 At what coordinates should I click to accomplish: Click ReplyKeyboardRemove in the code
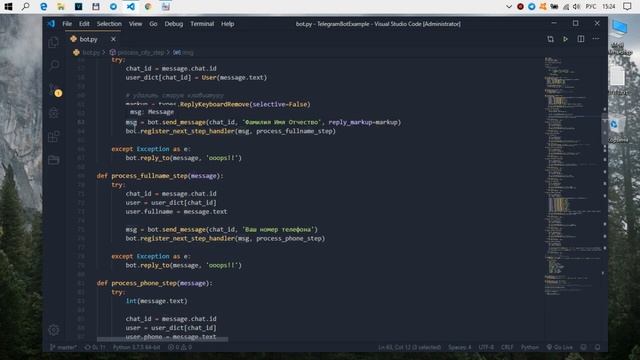tap(214, 104)
